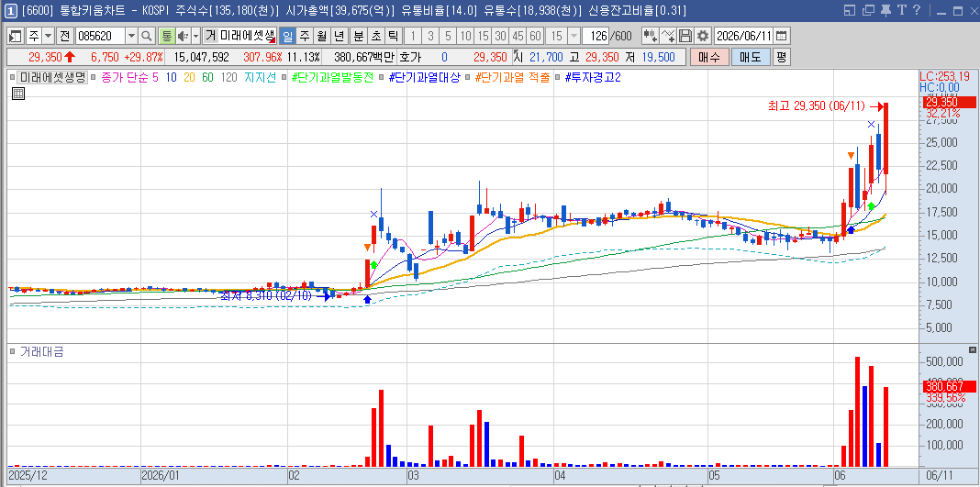Click the 지지선 legend label
The image size is (980, 487).
coord(260,78)
